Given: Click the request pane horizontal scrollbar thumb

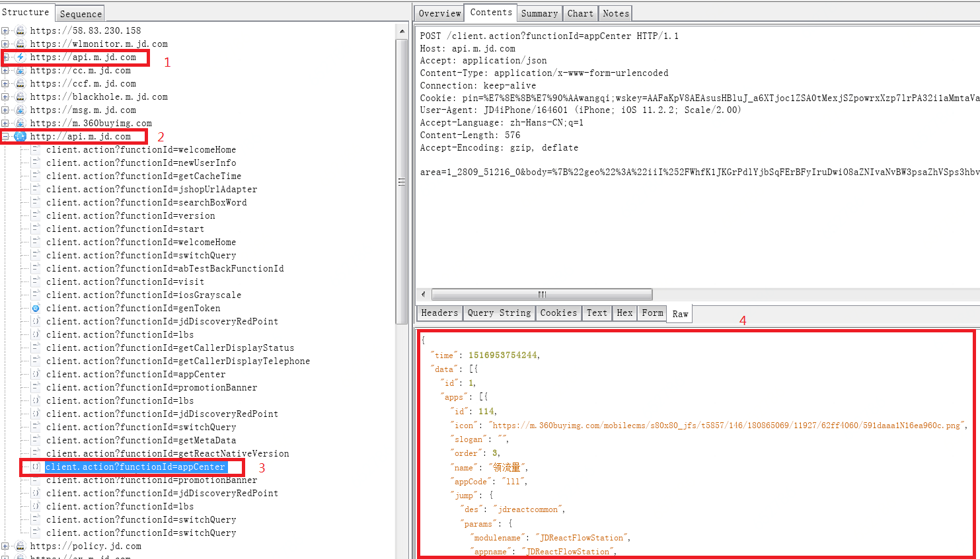Looking at the screenshot, I should [x=542, y=294].
